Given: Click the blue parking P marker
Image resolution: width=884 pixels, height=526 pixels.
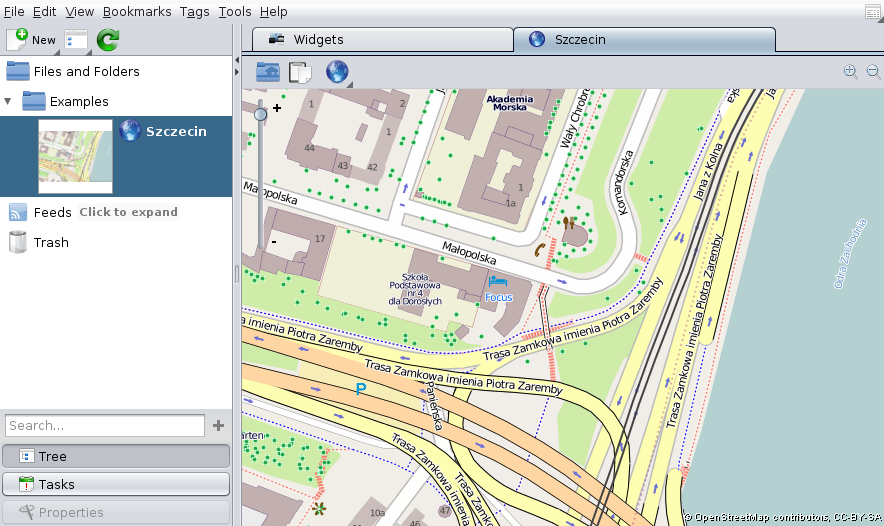Looking at the screenshot, I should pyautogui.click(x=361, y=388).
